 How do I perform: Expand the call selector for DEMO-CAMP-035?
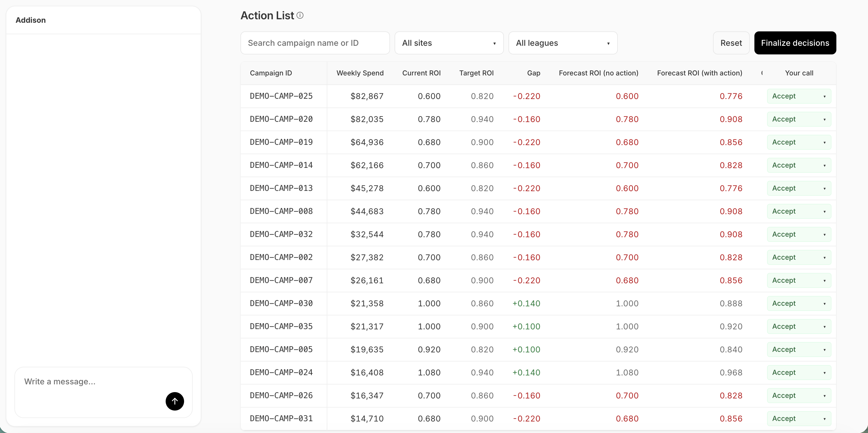(x=799, y=326)
